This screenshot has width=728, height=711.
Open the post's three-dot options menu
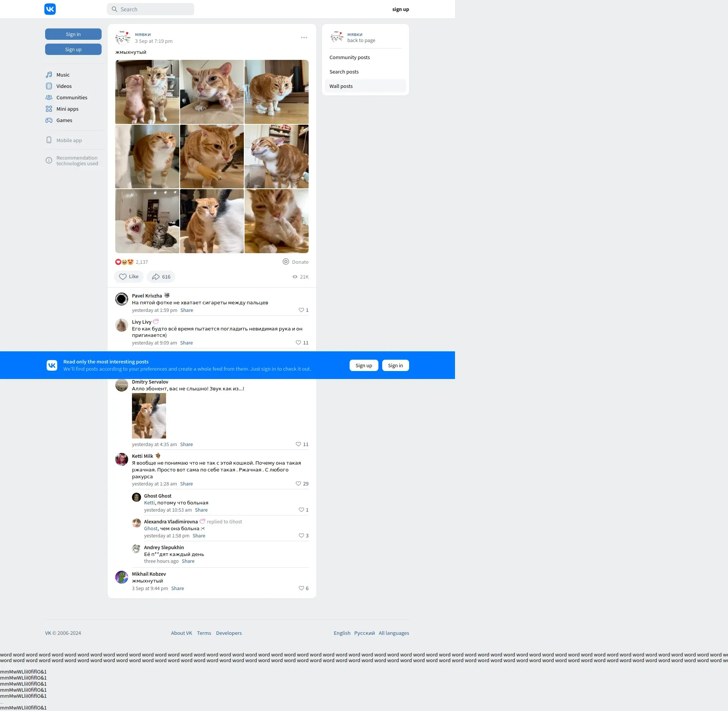(304, 38)
